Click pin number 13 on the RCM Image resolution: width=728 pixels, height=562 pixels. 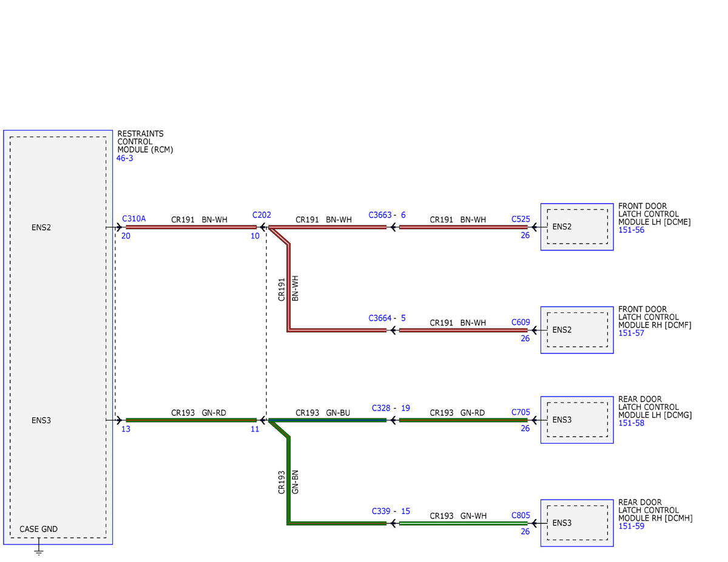pyautogui.click(x=126, y=429)
